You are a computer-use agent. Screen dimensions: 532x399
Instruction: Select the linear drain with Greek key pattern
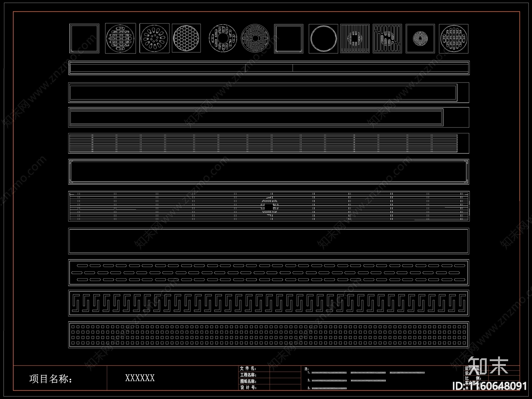pyautogui.click(x=269, y=303)
